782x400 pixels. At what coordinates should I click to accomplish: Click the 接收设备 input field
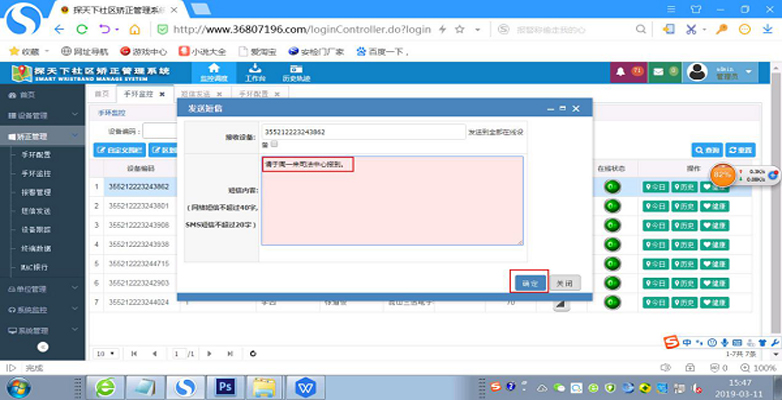[362, 132]
